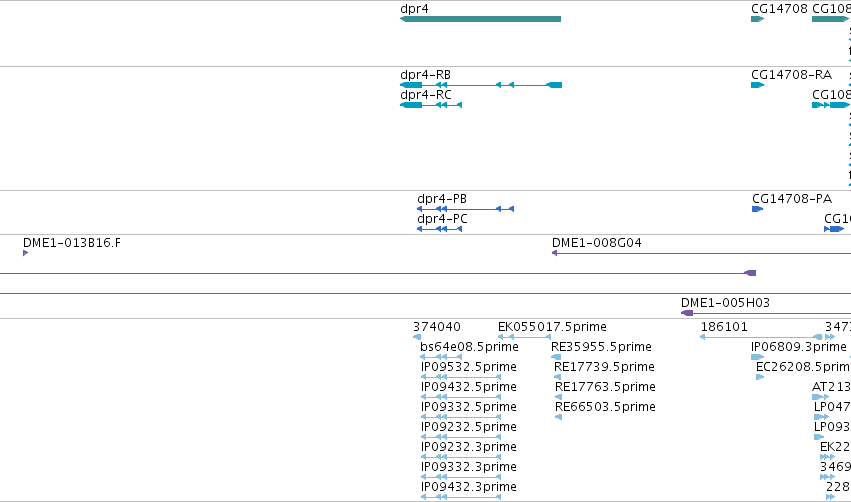Select the DME1-013B16.F marker arrow
Viewport: 851px width, 502px height.
coord(26,253)
